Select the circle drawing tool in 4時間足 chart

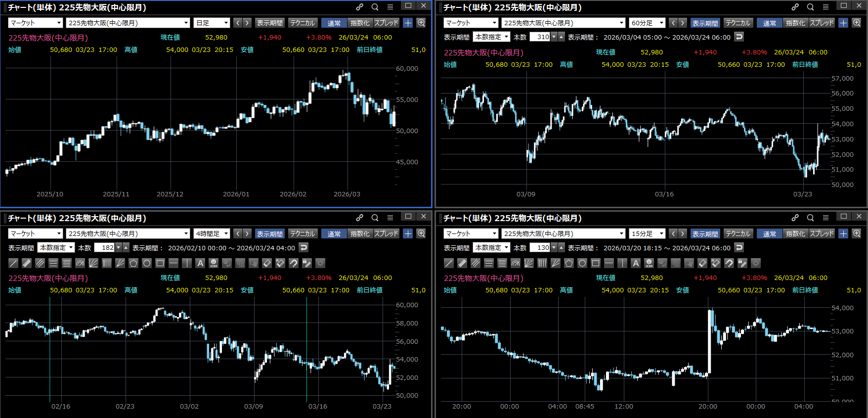[147, 263]
